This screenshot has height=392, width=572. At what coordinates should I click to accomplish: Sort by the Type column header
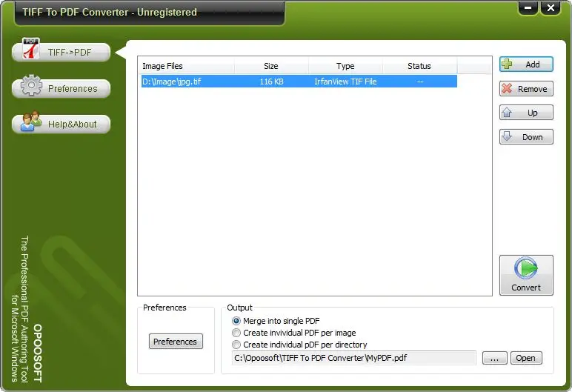pos(345,66)
